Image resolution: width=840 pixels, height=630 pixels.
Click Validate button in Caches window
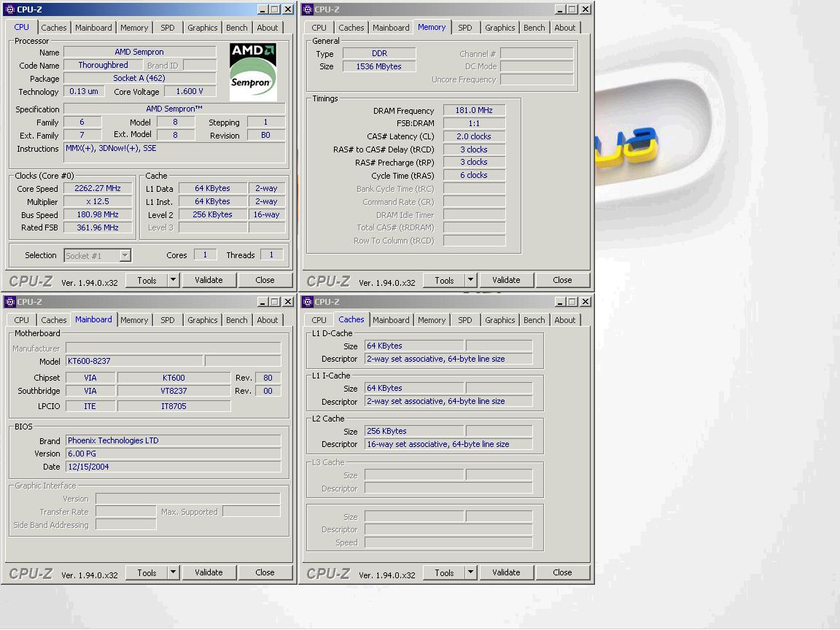coord(506,572)
